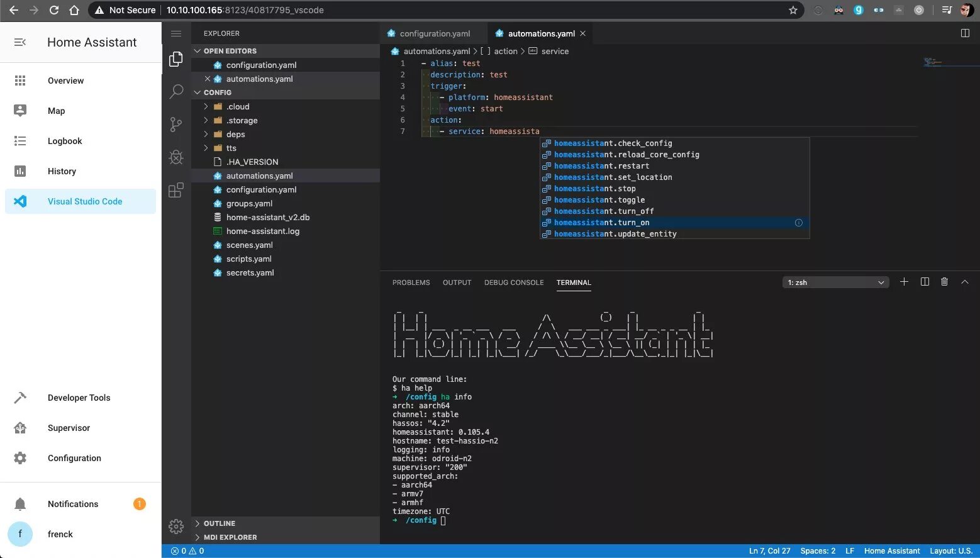Change indentation via Spaces: 2
Viewport: 980px width, 558px height.
coord(818,551)
